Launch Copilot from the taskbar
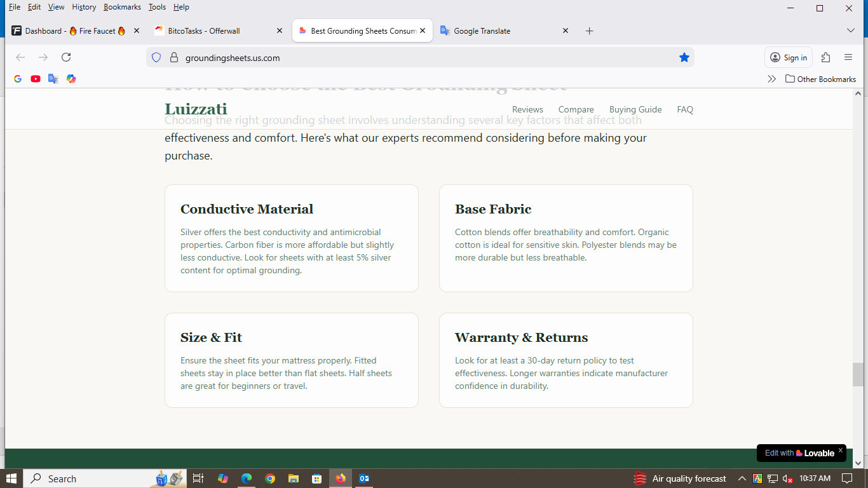 coord(222,478)
